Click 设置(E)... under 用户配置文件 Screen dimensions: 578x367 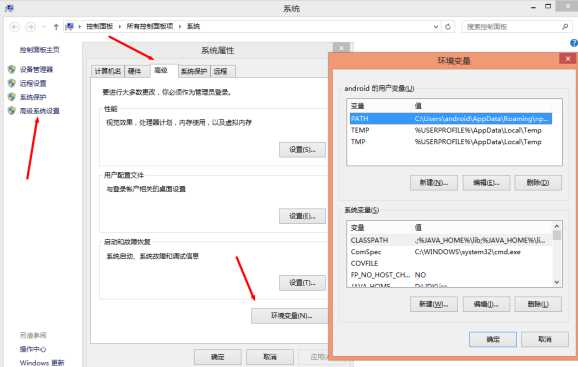[302, 216]
